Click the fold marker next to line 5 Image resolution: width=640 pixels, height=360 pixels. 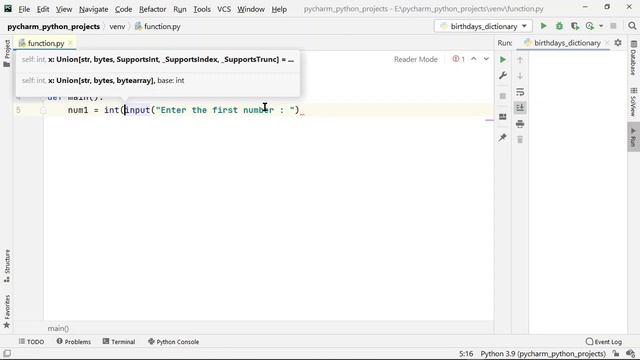coord(43,110)
